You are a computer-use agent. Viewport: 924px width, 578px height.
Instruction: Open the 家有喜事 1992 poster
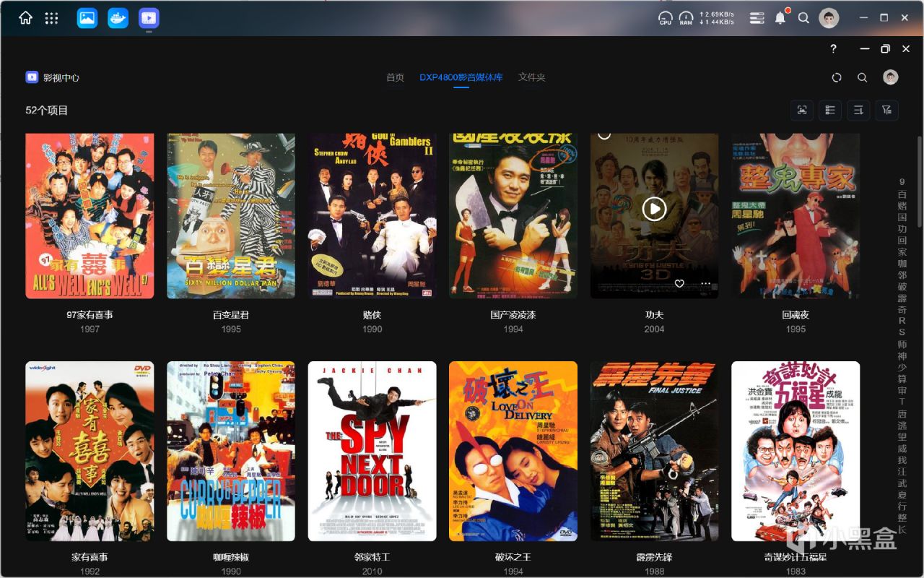90,451
